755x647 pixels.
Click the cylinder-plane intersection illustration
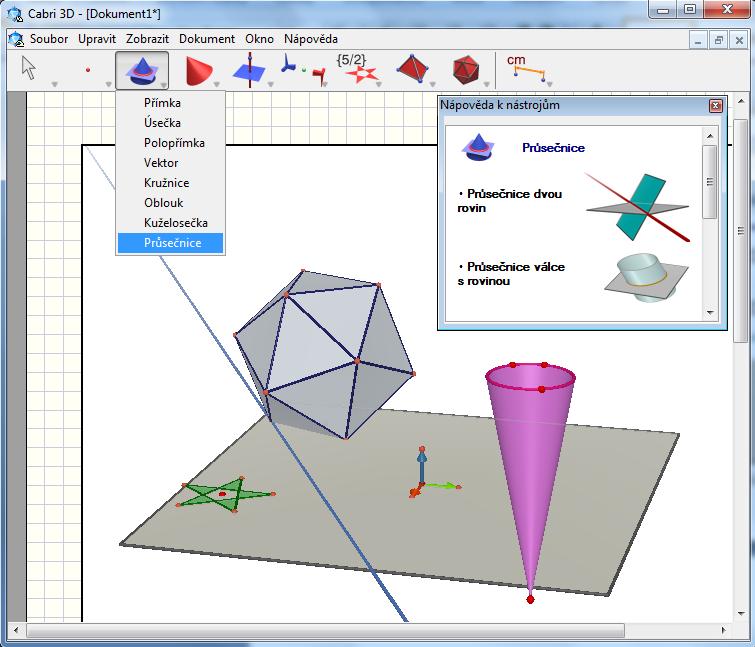point(647,279)
